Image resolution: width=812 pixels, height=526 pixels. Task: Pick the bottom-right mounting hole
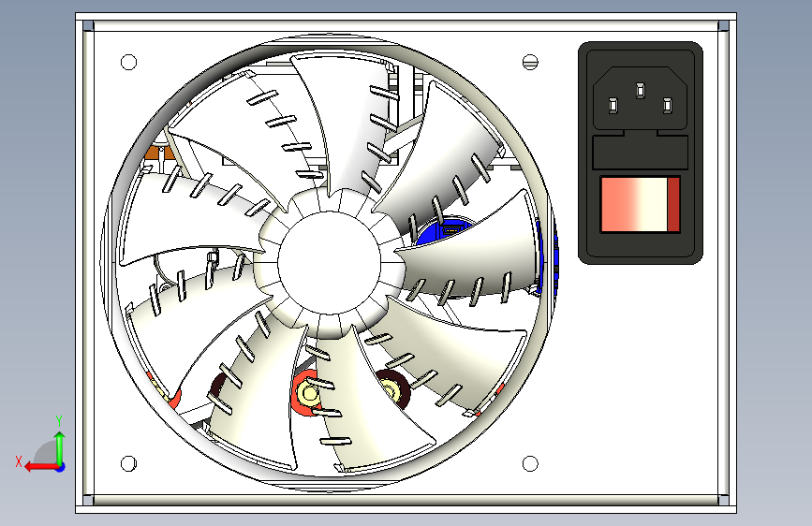530,463
